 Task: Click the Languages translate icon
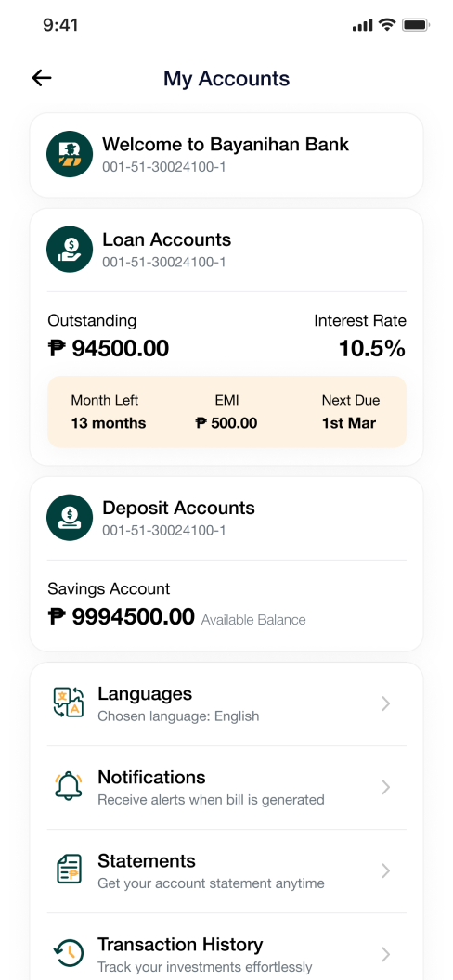(x=69, y=703)
